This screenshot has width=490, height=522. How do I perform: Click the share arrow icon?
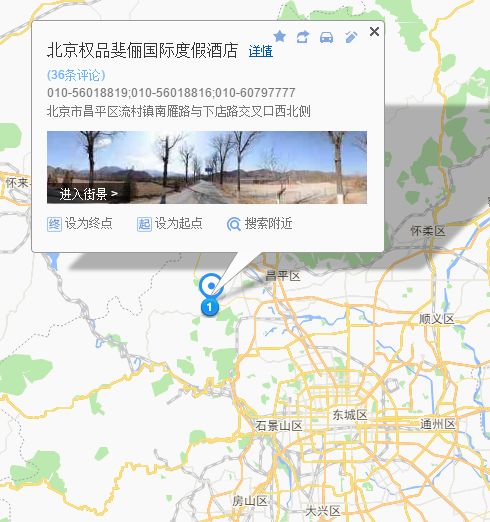[x=303, y=37]
